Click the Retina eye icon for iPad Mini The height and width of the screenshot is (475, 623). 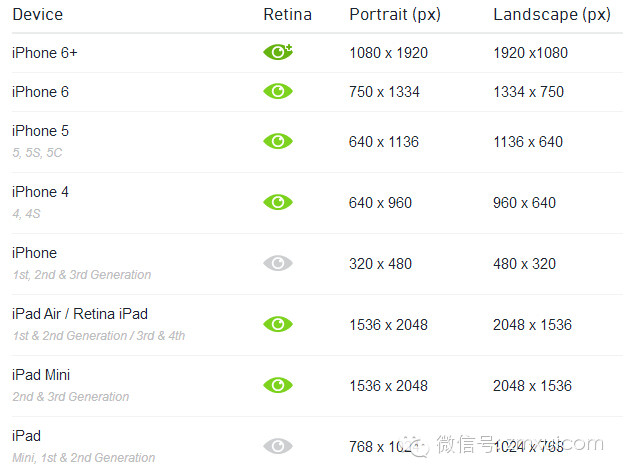(277, 385)
